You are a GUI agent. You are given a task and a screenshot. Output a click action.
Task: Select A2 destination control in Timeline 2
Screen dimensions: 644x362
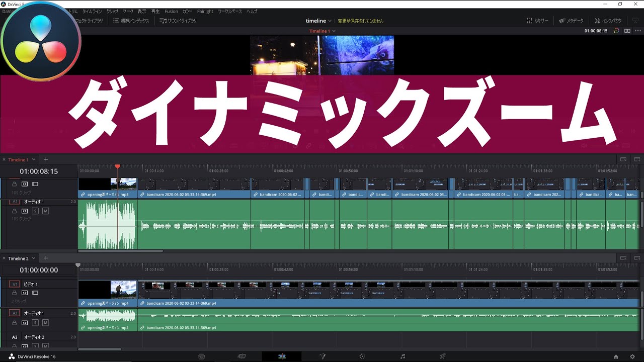(x=15, y=337)
